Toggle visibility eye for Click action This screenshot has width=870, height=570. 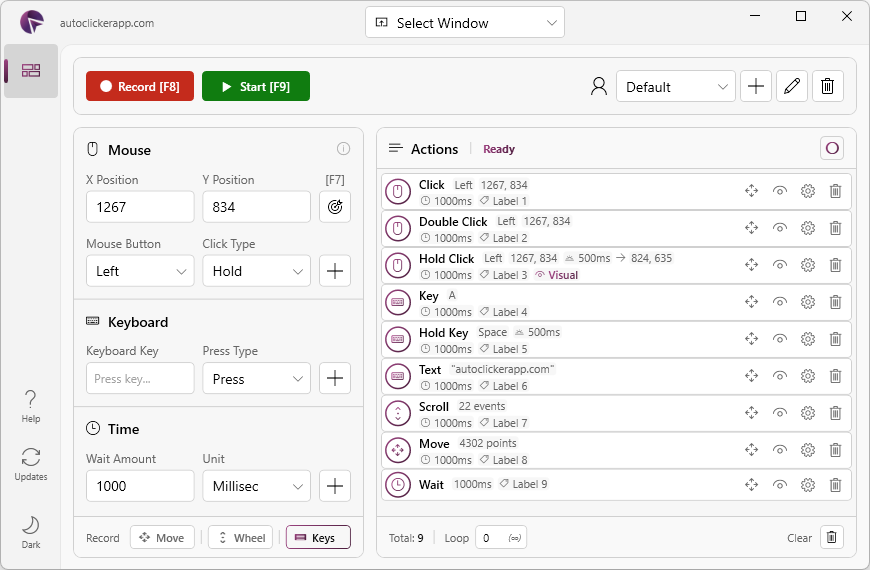click(780, 191)
